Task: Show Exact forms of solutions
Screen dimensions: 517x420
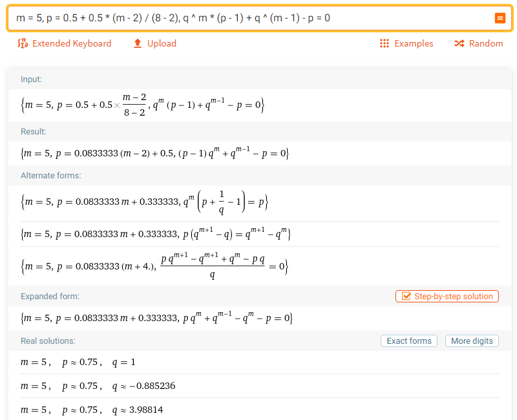Action: click(409, 341)
